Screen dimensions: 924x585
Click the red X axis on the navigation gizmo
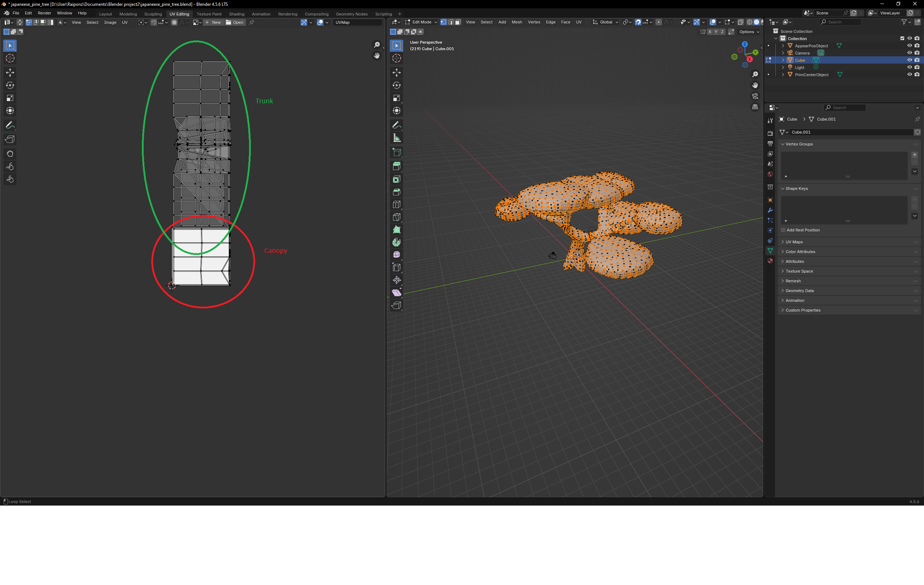coord(749,59)
